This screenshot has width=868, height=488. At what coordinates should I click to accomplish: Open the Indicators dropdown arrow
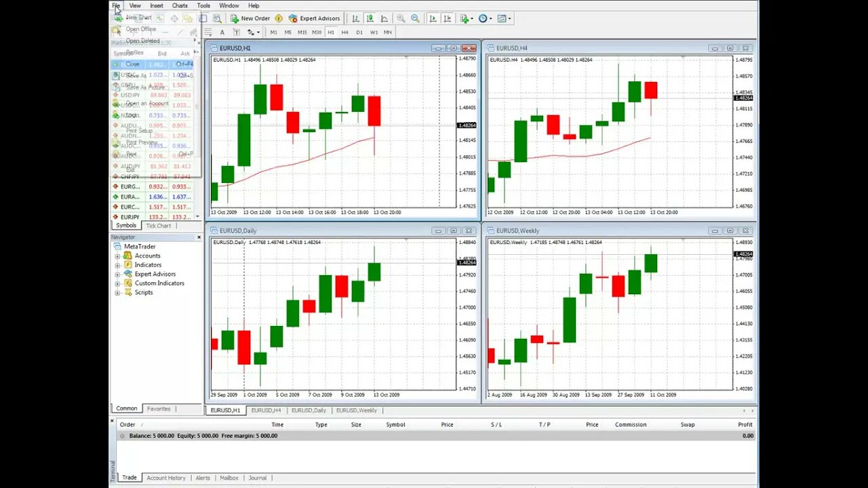tap(472, 18)
